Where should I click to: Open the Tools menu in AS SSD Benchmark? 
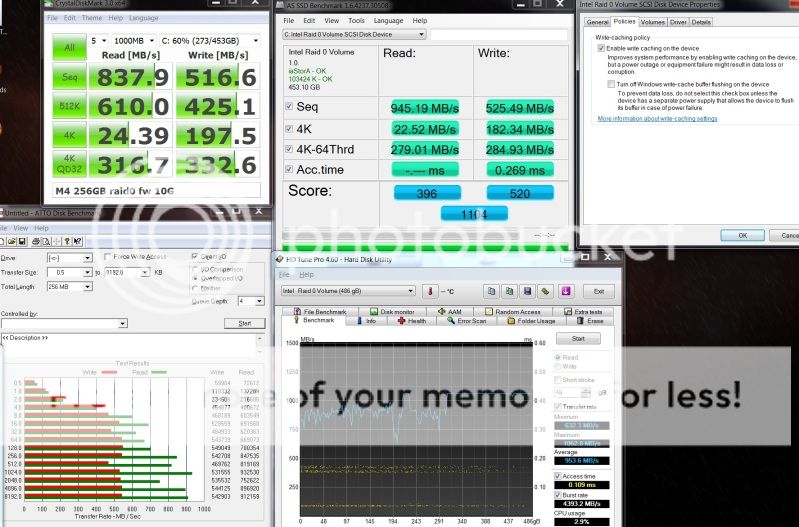coord(355,19)
